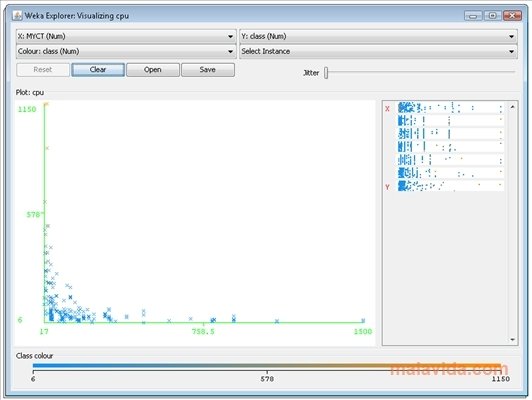Viewport: 532px width, 400px height.
Task: Click the 1150 Y-axis maximum label
Action: (27, 109)
